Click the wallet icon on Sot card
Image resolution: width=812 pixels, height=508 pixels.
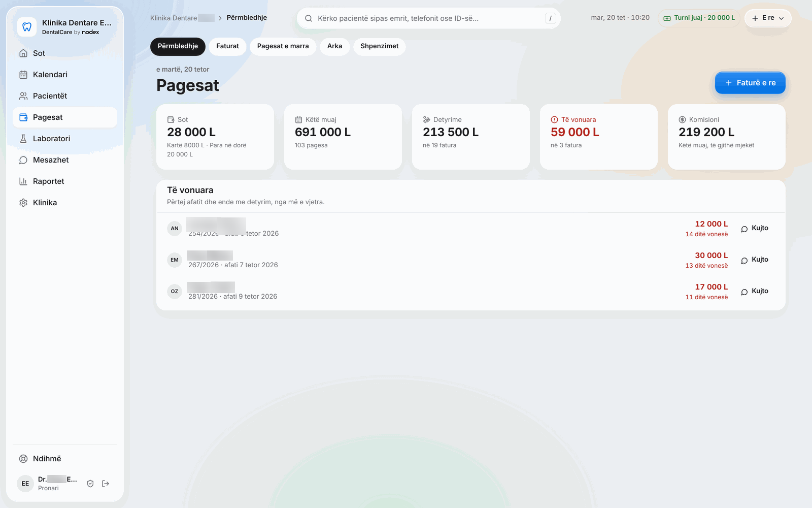coord(171,120)
